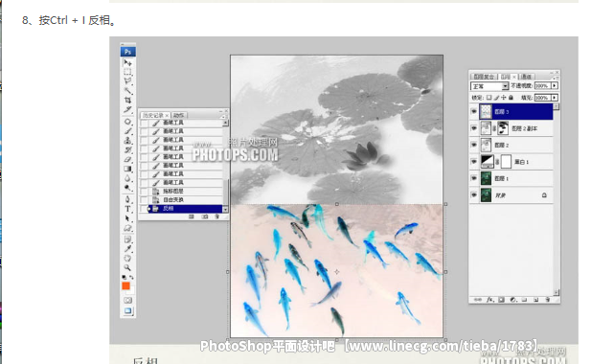Image resolution: width=591 pixels, height=364 pixels.
Task: Enable lock transparent pixels
Action: (x=489, y=98)
